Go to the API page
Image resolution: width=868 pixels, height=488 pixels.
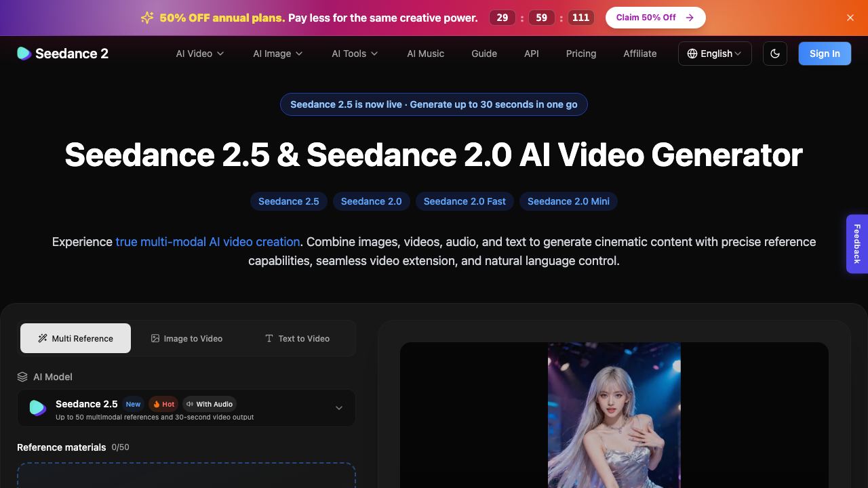(532, 54)
